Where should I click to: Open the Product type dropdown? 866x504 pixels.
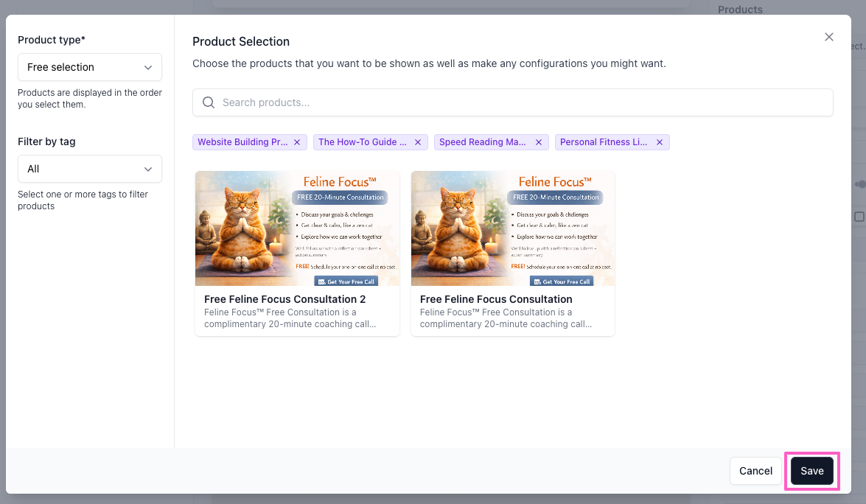coord(90,67)
